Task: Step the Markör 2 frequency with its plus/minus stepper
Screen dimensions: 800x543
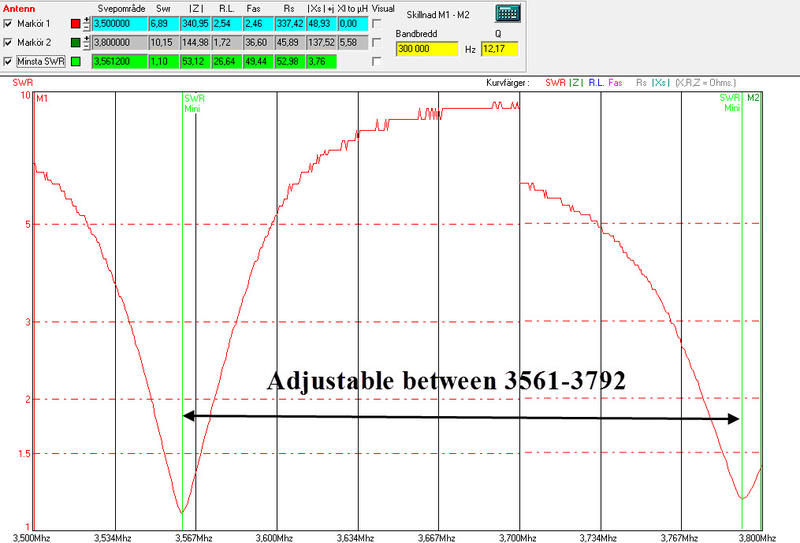Action: tap(87, 42)
